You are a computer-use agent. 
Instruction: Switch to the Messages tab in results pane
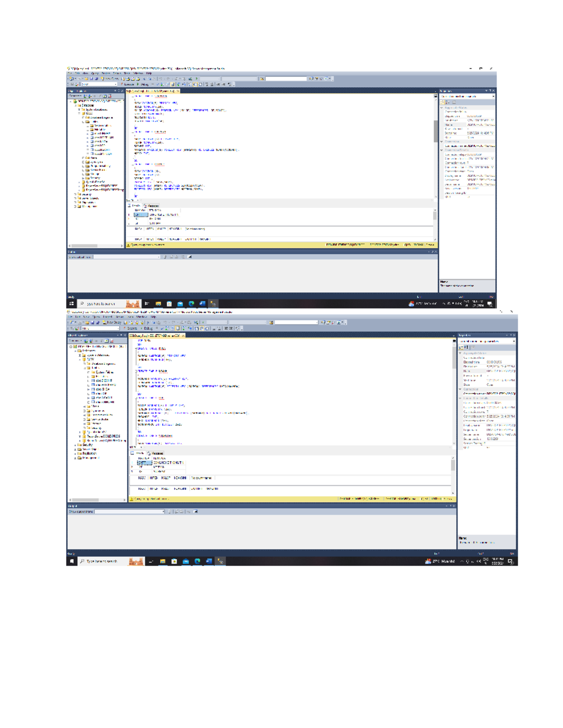click(x=150, y=206)
